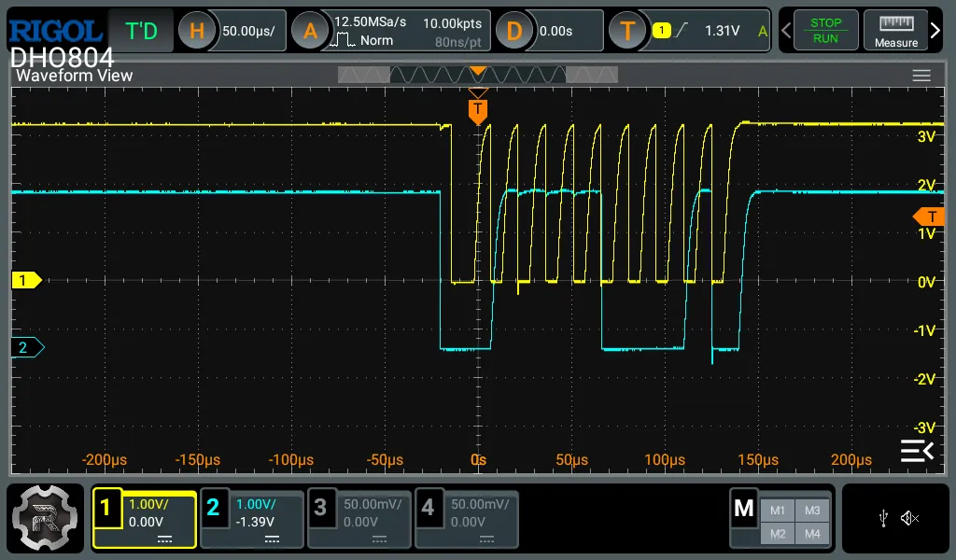Tap the Waveform View title

(74, 76)
